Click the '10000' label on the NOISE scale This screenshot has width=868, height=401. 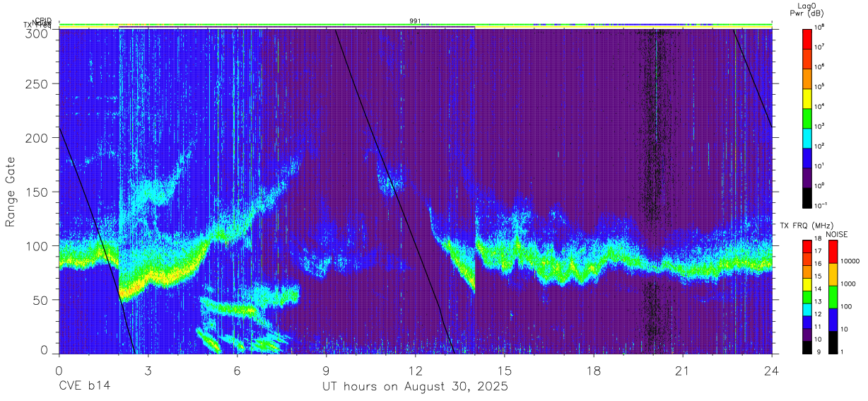click(849, 262)
